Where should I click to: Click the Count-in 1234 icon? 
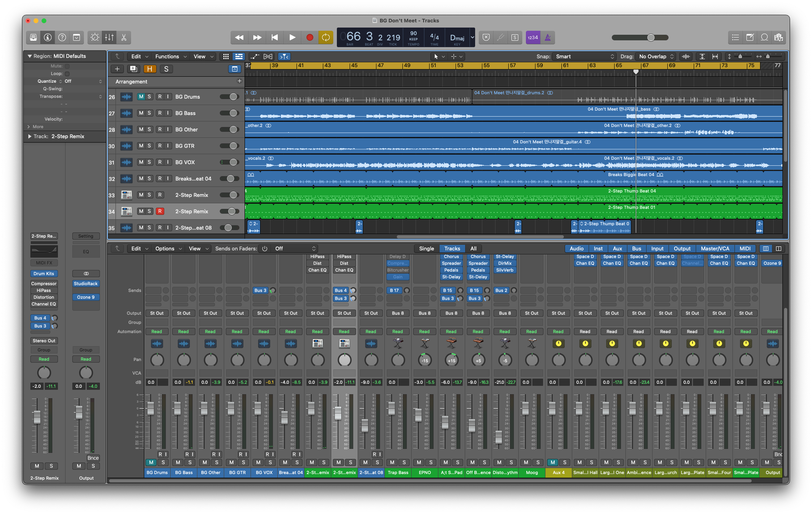tap(533, 37)
